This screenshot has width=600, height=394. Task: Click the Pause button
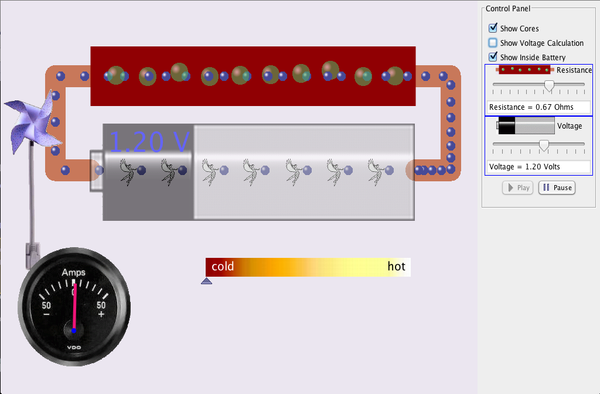pyautogui.click(x=557, y=188)
